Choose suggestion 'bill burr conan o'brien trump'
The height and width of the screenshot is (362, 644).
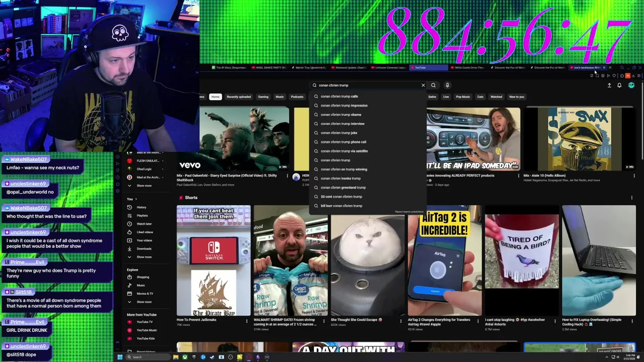click(x=368, y=206)
